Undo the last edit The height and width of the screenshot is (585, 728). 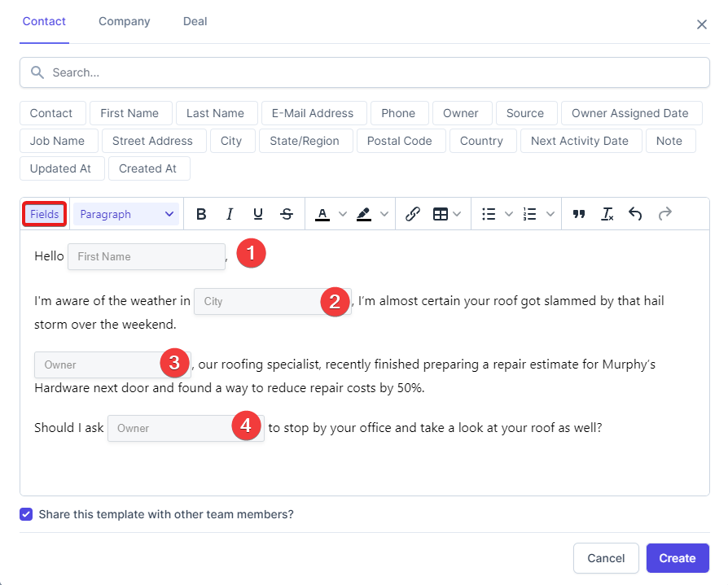click(635, 213)
